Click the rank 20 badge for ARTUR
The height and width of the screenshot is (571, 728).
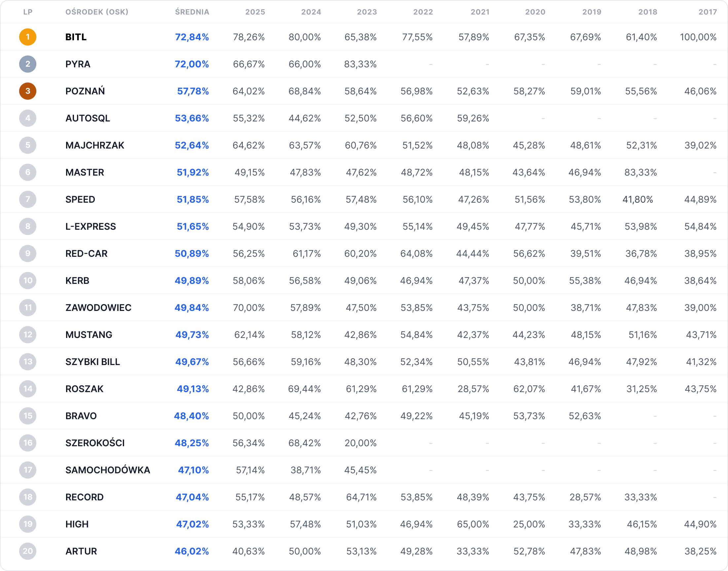point(28,551)
